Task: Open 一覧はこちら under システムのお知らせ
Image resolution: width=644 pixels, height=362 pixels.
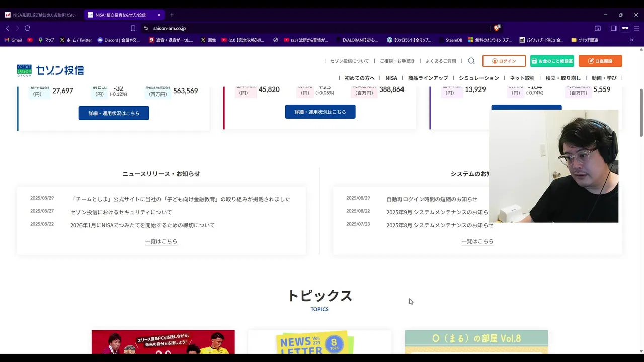Action: 477,241
